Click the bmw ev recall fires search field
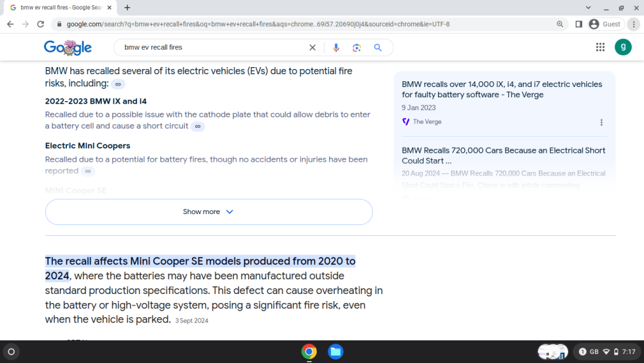This screenshot has height=363, width=644. (x=214, y=47)
